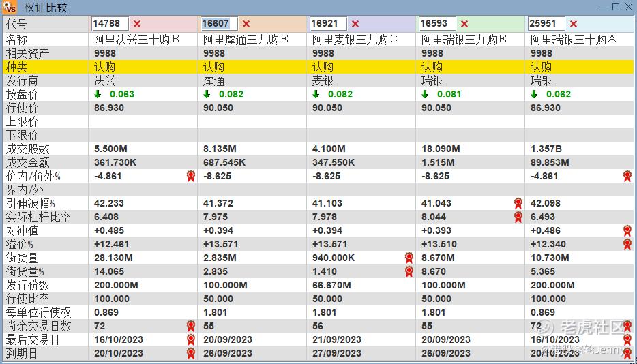Select the 到期日 row label
This screenshot has width=637, height=364.
23,353
